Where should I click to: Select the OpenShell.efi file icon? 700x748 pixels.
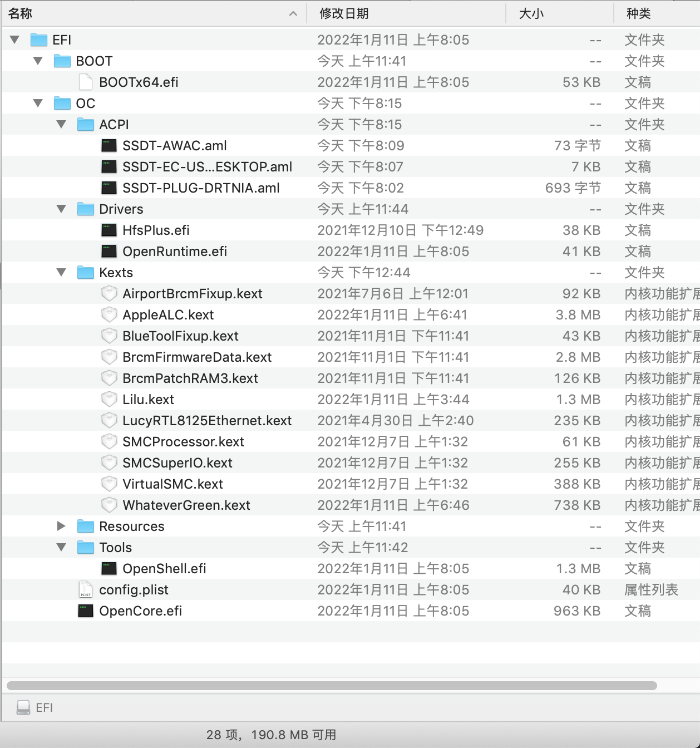click(108, 568)
